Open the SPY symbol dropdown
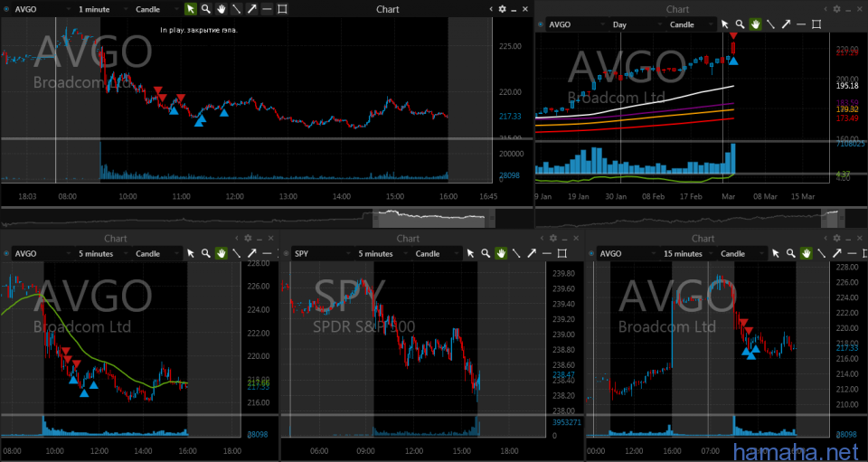868x462 pixels. click(322, 253)
